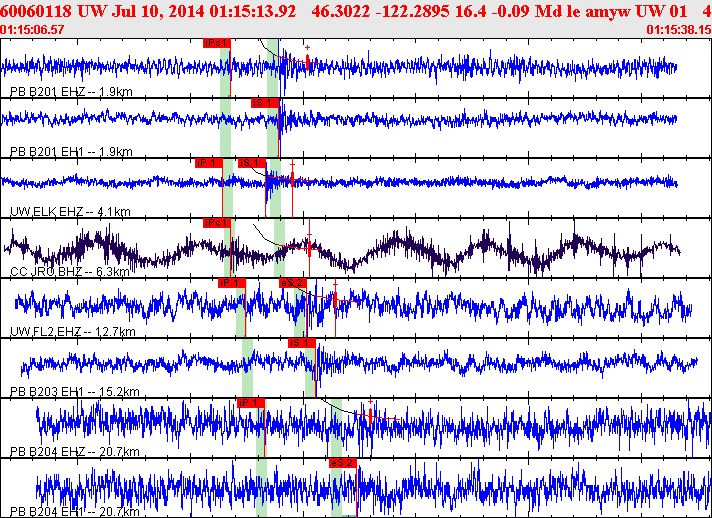This screenshot has height=518, width=712.
Task: Click the red coda end marker on UW ELK EHZ
Action: [x=292, y=179]
